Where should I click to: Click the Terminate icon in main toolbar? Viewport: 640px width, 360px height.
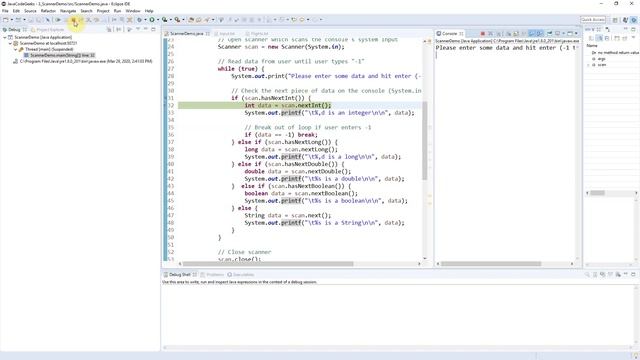click(73, 20)
